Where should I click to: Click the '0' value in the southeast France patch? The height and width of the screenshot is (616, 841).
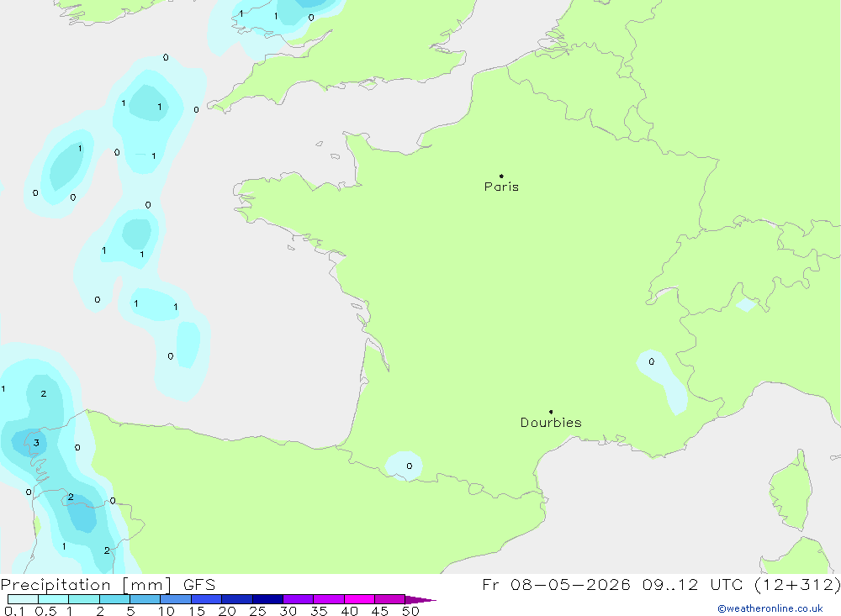tap(652, 361)
